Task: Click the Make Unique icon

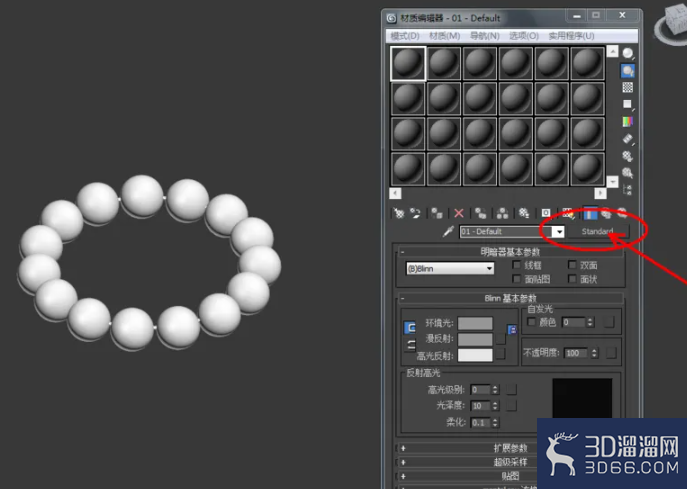Action: [x=503, y=213]
